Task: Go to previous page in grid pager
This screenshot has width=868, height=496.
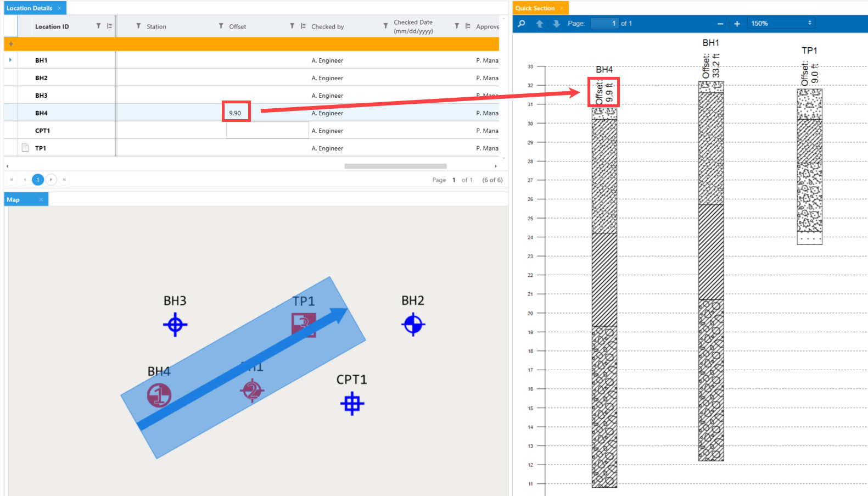Action: point(25,180)
